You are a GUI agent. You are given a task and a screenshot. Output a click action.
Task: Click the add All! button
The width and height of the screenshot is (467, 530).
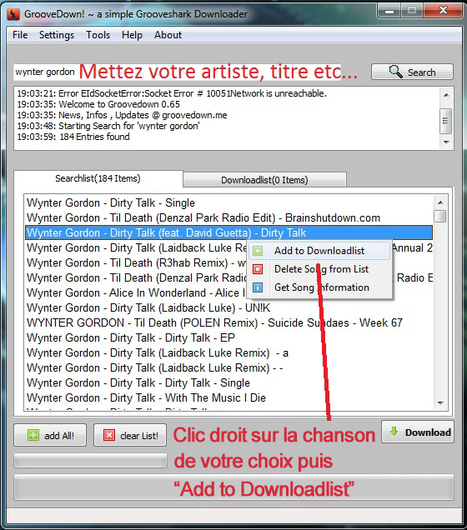click(x=50, y=435)
